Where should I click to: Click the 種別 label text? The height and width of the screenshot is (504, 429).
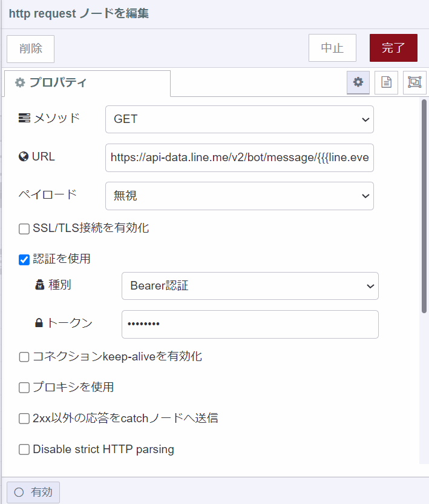tap(60, 285)
